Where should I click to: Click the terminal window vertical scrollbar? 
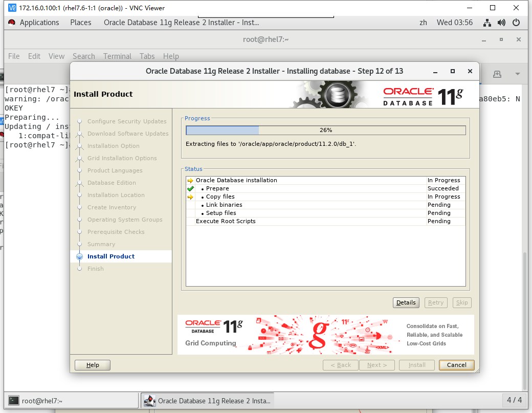coord(525,322)
